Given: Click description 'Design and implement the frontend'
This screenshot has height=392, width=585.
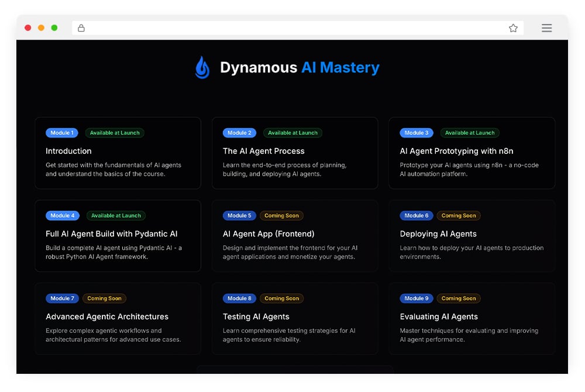Looking at the screenshot, I should [x=290, y=252].
